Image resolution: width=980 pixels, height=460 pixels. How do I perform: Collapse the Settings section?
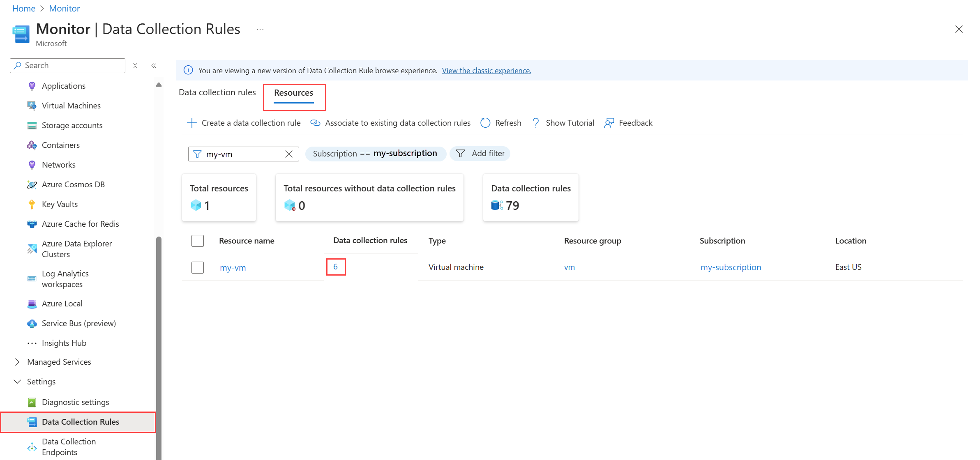click(17, 382)
